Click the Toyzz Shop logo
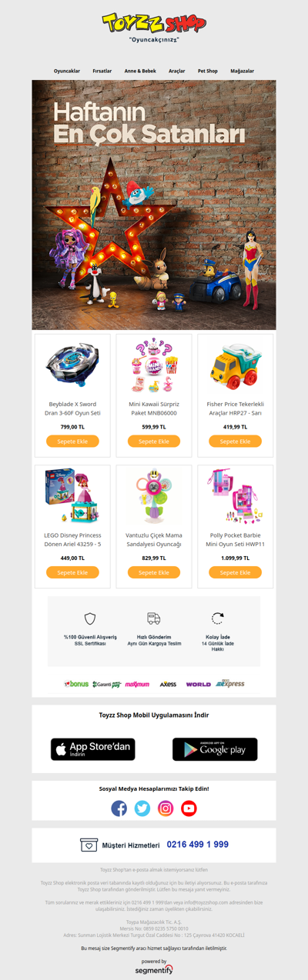The height and width of the screenshot is (980, 308). (154, 22)
